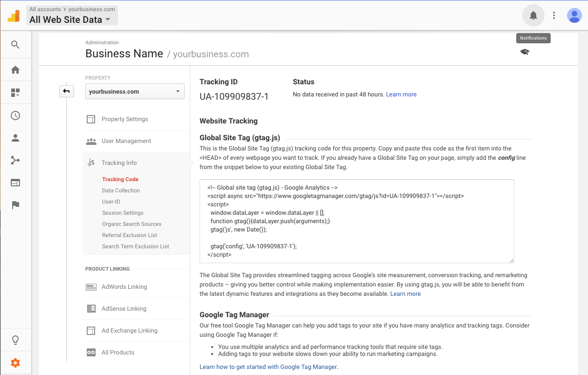Open Acquisition branching icon in sidebar
The width and height of the screenshot is (588, 375).
pos(15,161)
